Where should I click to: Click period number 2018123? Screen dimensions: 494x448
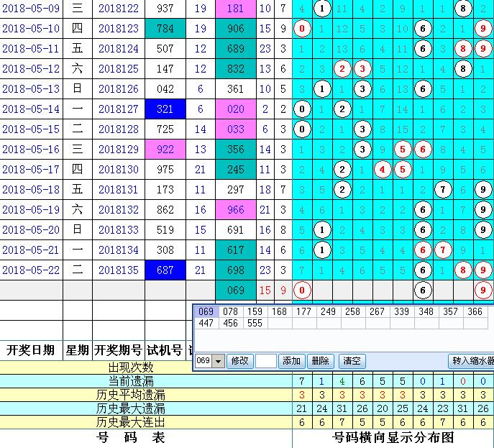coord(119,28)
